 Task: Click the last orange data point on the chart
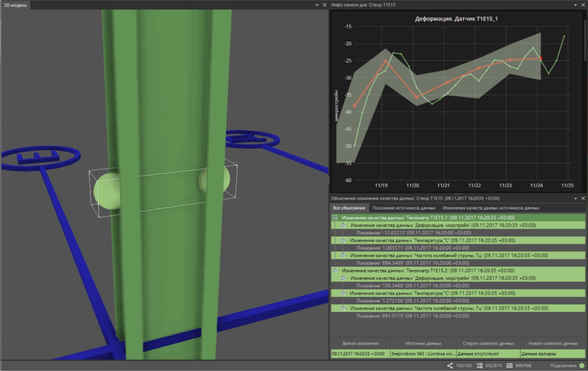(541, 58)
